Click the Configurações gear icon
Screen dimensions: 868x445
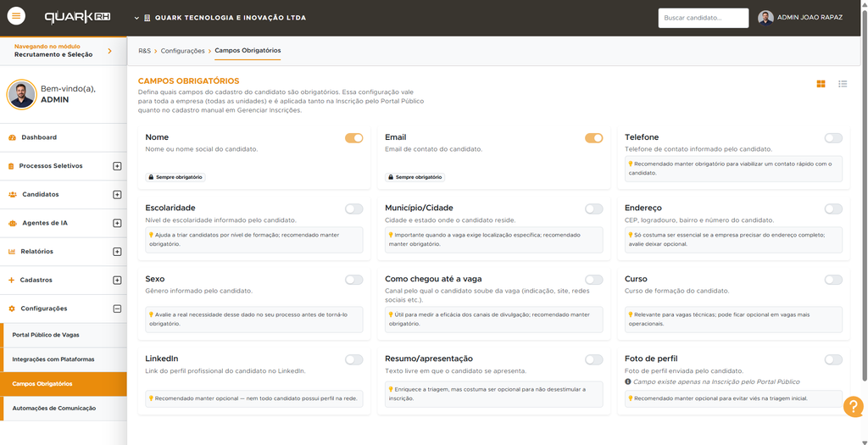point(12,309)
